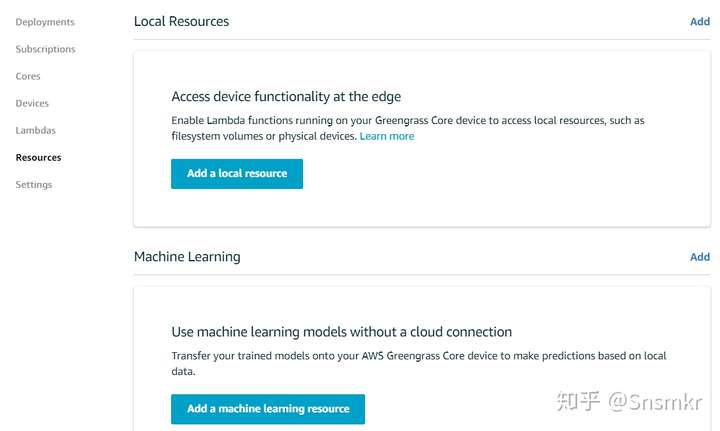Click Add link beside Machine Learning
720x431 pixels.
(x=699, y=257)
